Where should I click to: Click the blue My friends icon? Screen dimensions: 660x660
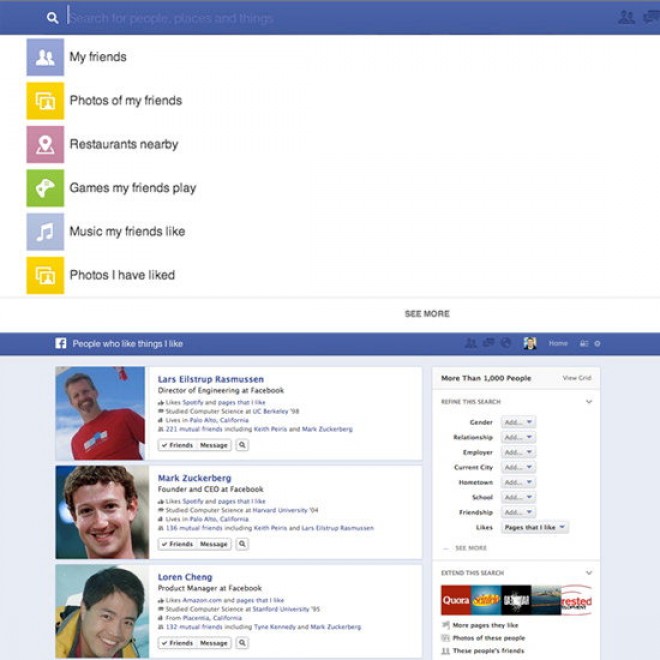pos(45,57)
